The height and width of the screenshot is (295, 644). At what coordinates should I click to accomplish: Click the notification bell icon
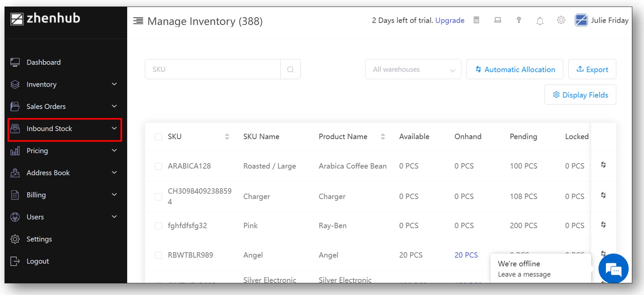coord(540,21)
